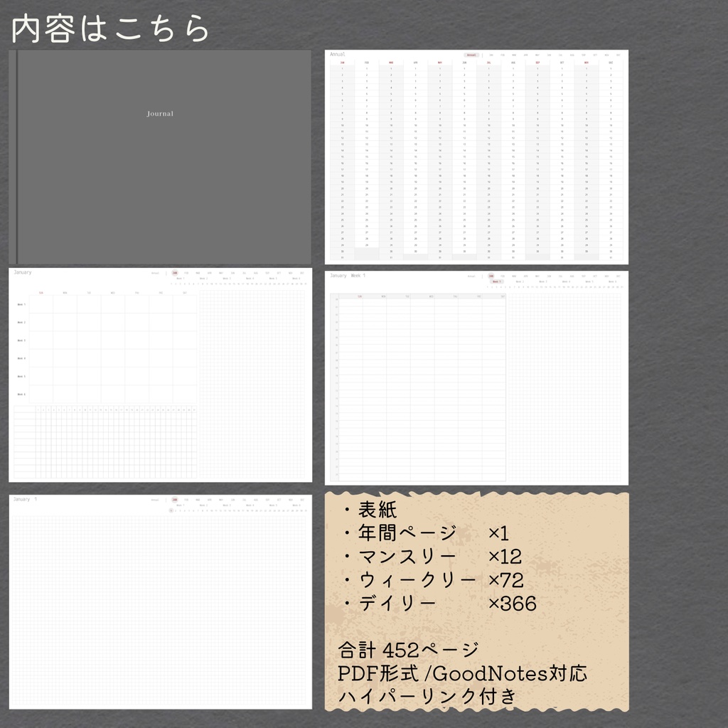Open the Annual calendar page thumbnail
The height and width of the screenshot is (728, 728).
pos(476,157)
